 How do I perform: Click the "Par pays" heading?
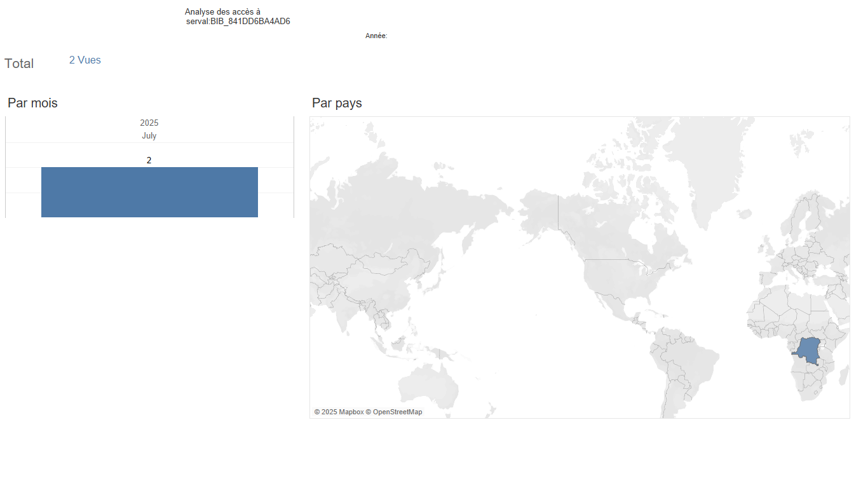click(337, 103)
